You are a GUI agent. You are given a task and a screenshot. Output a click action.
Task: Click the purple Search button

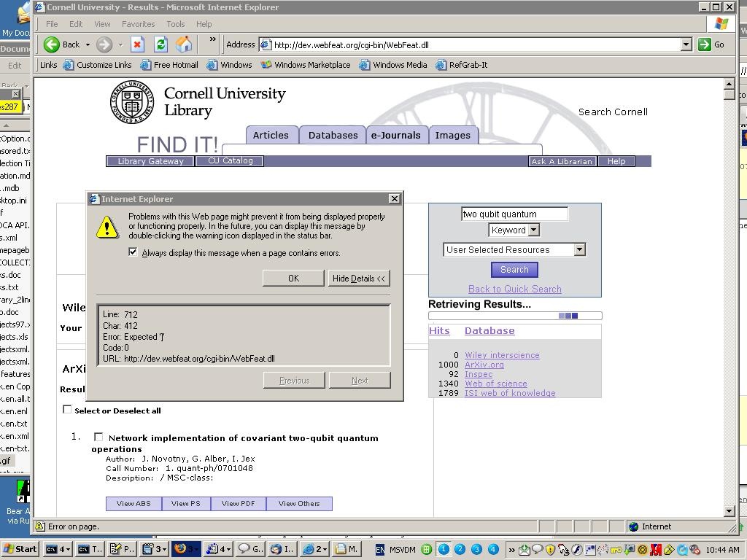(x=514, y=270)
